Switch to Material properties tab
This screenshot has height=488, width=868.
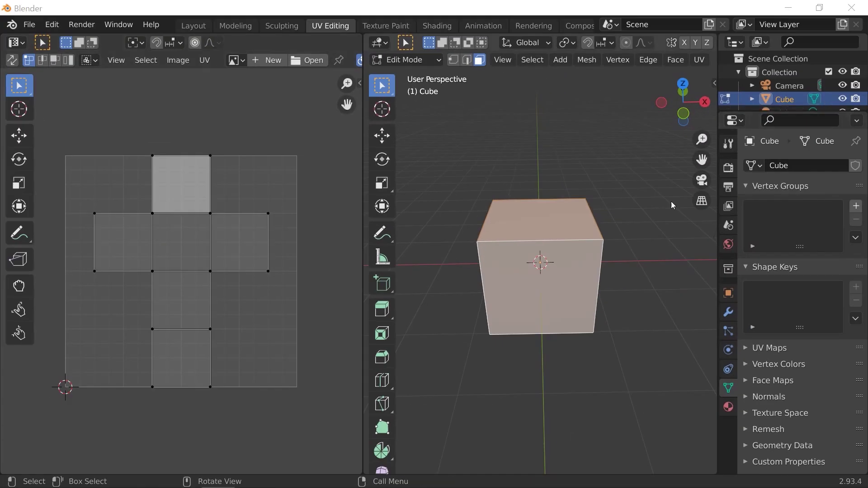(728, 407)
